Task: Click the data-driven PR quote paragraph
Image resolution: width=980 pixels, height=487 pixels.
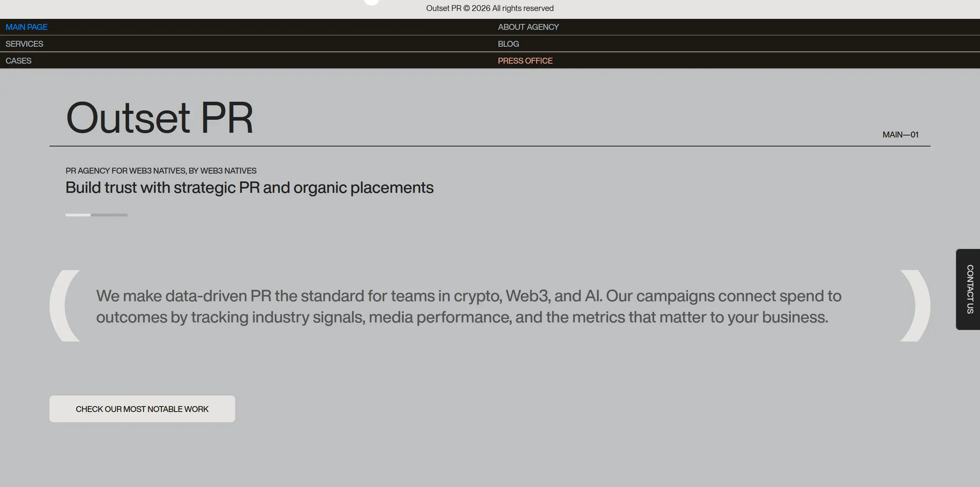Action: (469, 306)
